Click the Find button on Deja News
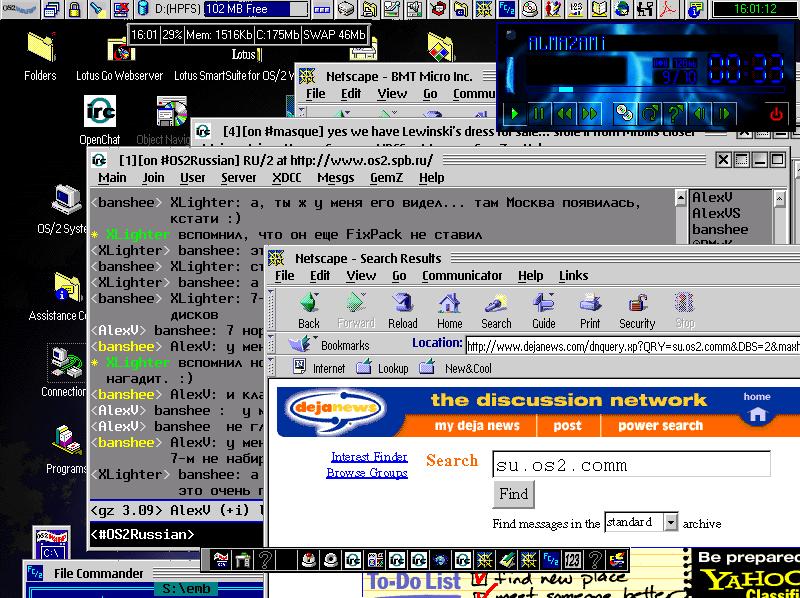Image resolution: width=800 pixels, height=598 pixels. [x=513, y=494]
